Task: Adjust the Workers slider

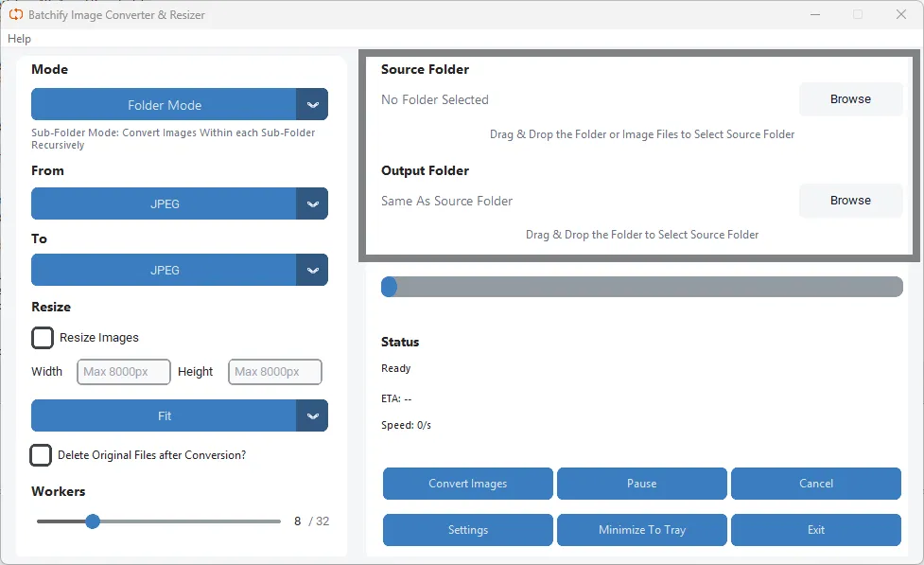Action: [x=92, y=521]
